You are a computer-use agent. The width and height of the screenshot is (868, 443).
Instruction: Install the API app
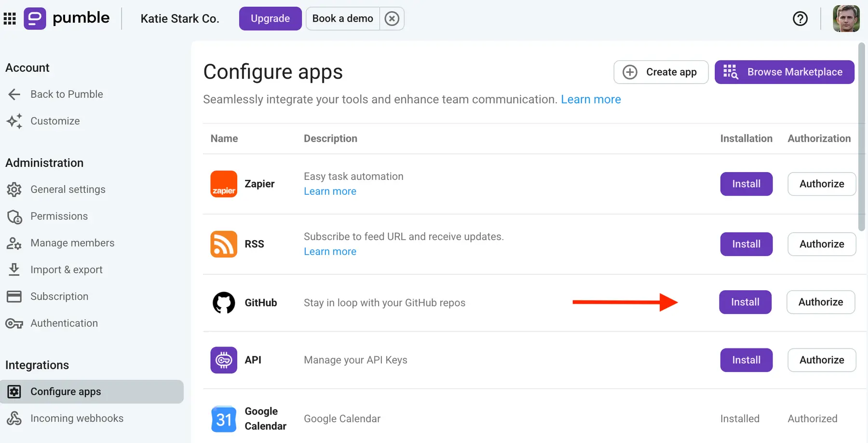pyautogui.click(x=746, y=360)
